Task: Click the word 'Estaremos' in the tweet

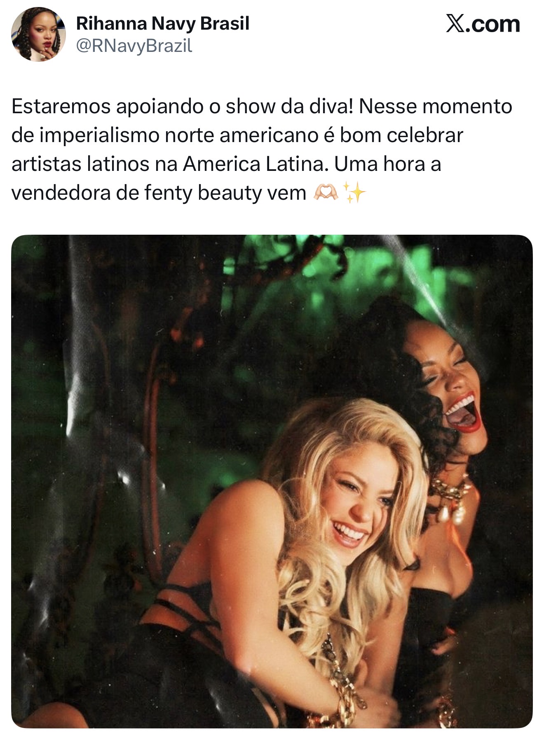Action: tap(61, 106)
